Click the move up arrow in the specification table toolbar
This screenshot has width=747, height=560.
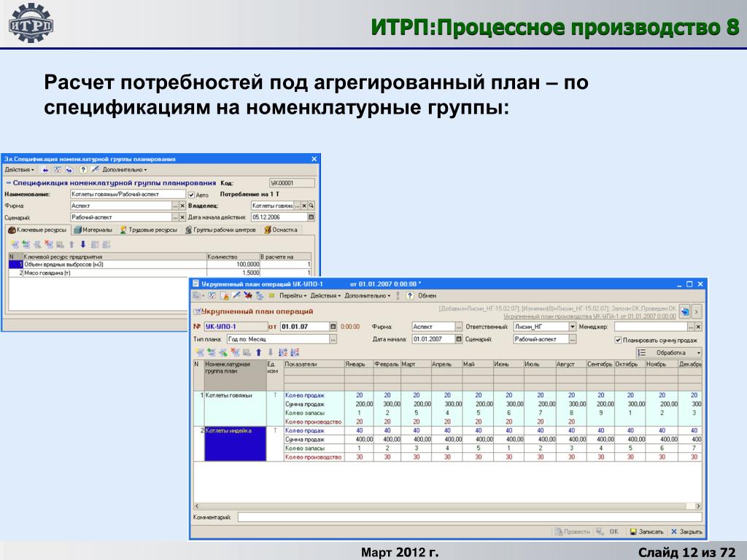point(71,245)
